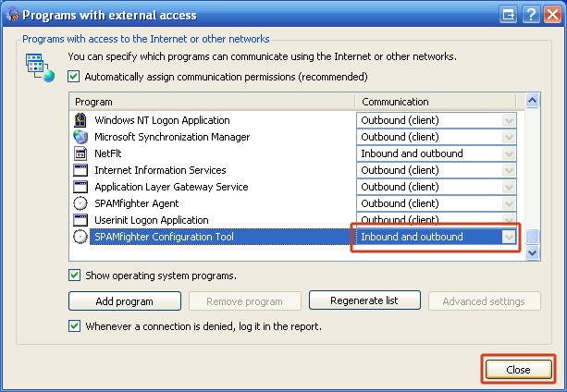Open communication dropdown for Userinit Logon Application
The image size is (567, 392).
(509, 220)
